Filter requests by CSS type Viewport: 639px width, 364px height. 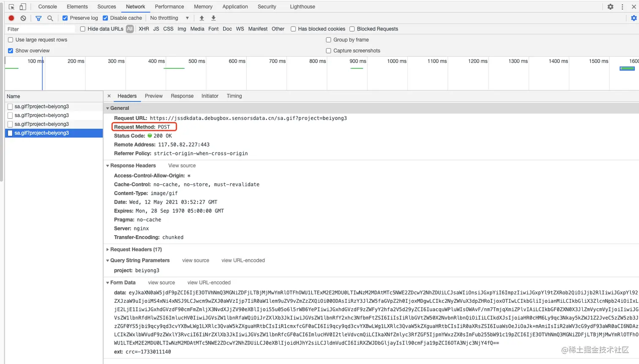(x=168, y=29)
